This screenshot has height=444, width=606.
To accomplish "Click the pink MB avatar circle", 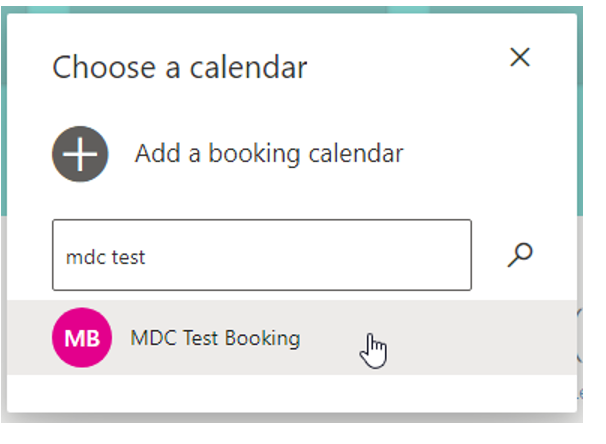I will (82, 337).
